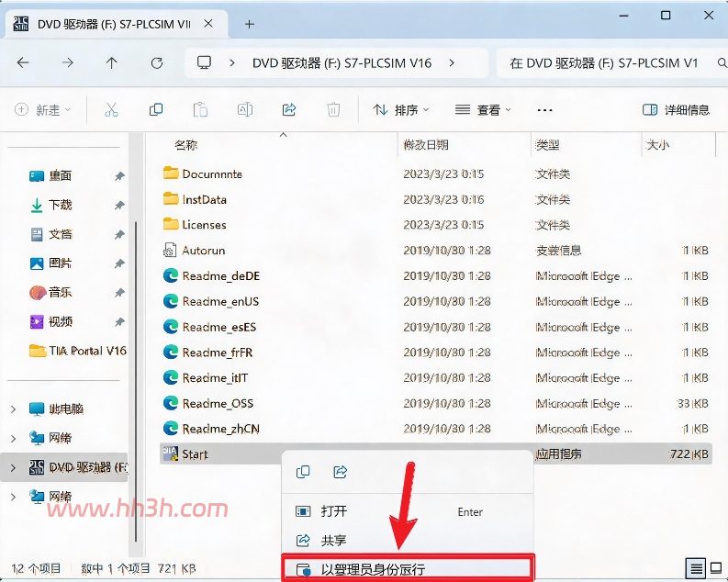Select the Start application icon
This screenshot has width=728, height=582.
click(170, 453)
